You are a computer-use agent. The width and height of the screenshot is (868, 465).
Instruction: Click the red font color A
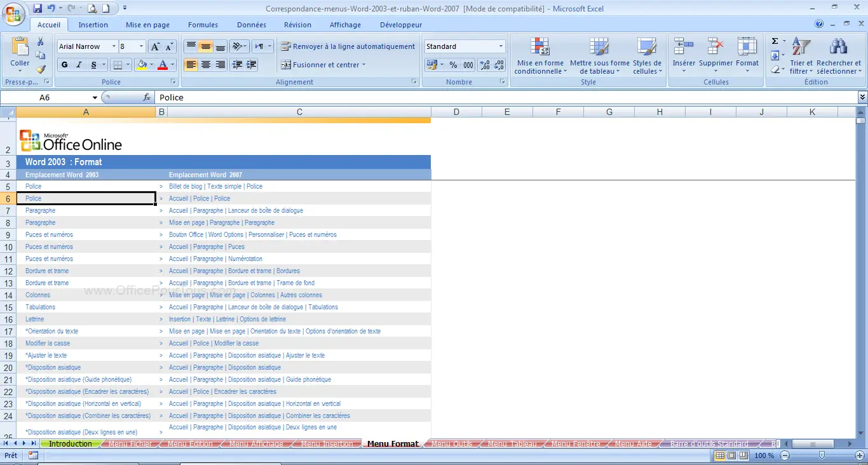(x=163, y=65)
